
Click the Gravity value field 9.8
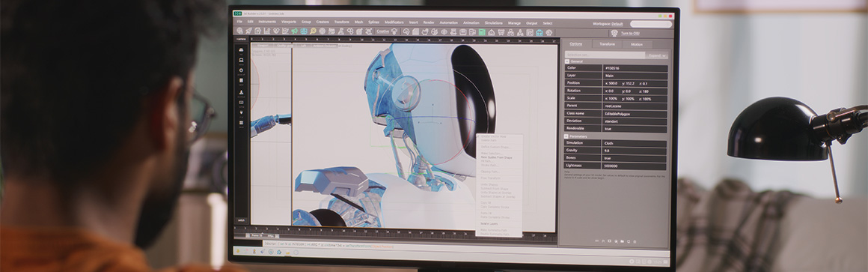[635, 151]
